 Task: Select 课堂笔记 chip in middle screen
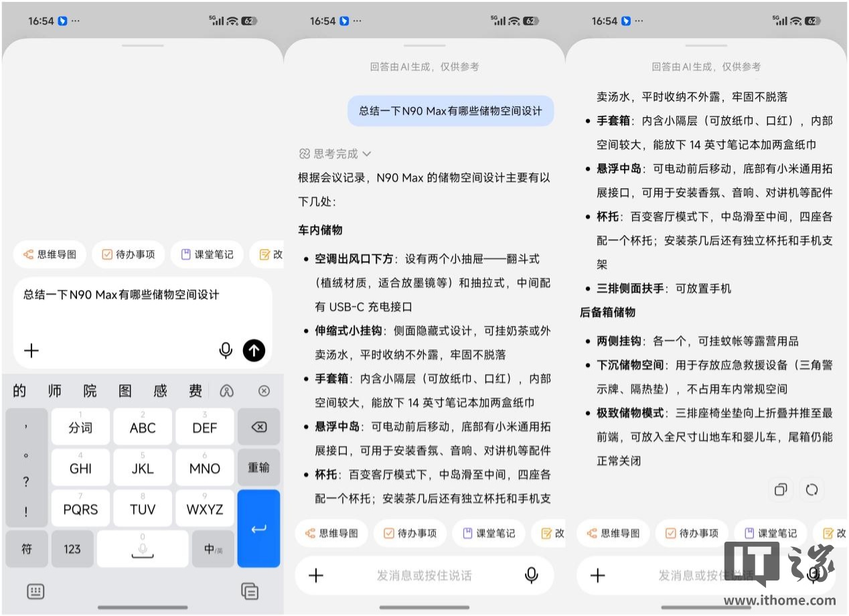point(489,533)
